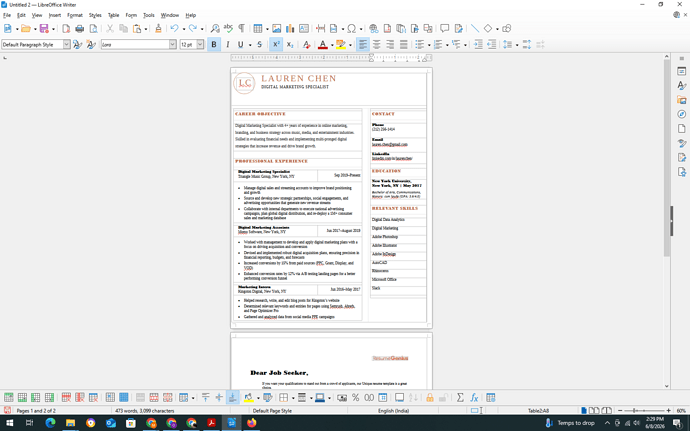Insert a table from the toolbar
690x431 pixels.
click(x=257, y=29)
